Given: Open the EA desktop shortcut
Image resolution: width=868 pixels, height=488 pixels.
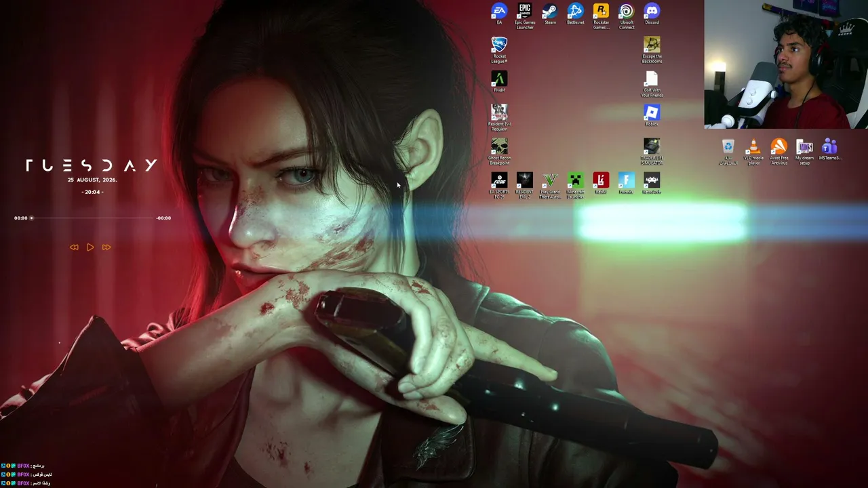Looking at the screenshot, I should tap(499, 14).
